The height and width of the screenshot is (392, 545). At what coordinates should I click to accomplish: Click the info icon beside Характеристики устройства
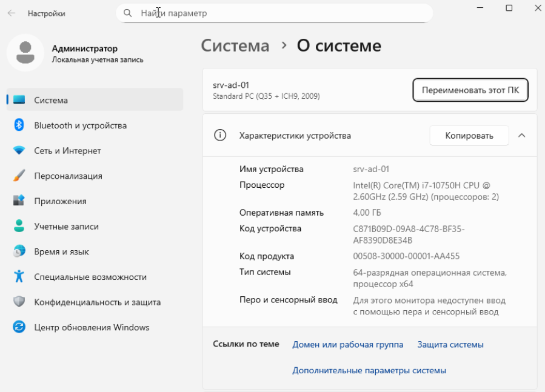220,135
